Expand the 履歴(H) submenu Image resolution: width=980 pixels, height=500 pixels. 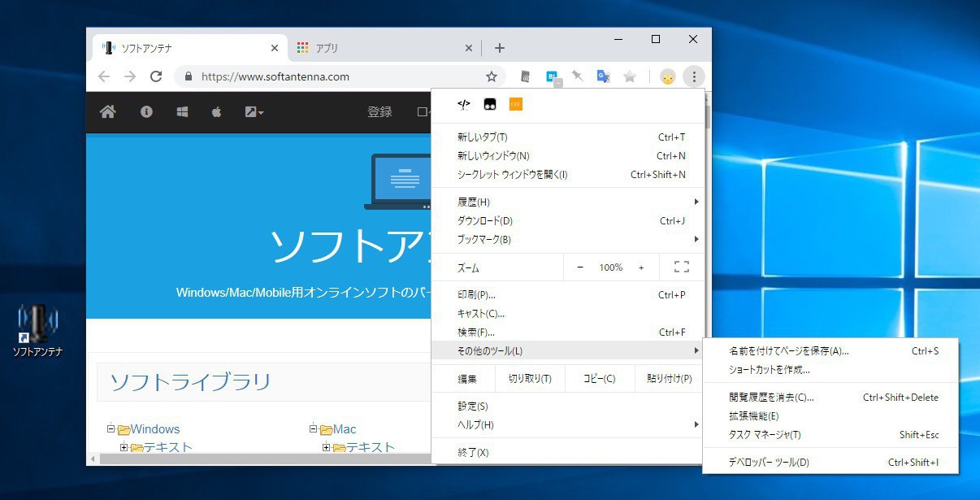(567, 202)
